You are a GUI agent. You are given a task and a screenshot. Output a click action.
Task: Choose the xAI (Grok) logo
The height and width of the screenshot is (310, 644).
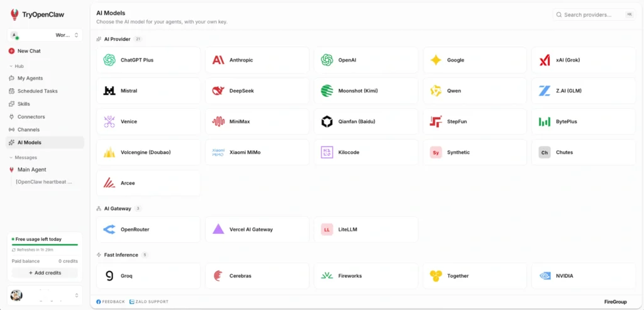(x=545, y=60)
